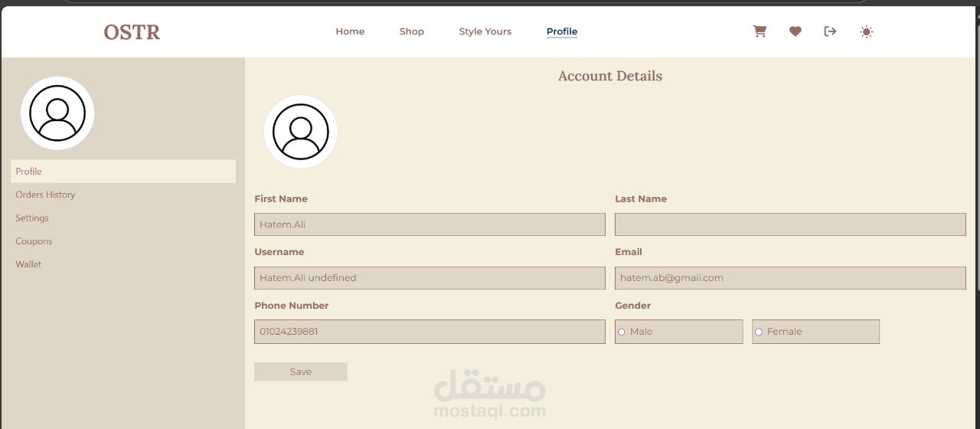Click the sidebar profile avatar
980x429 pixels.
57,113
